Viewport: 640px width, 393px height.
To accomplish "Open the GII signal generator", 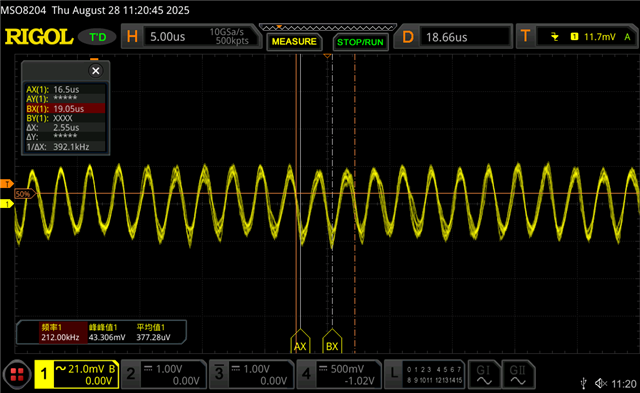I will (518, 374).
